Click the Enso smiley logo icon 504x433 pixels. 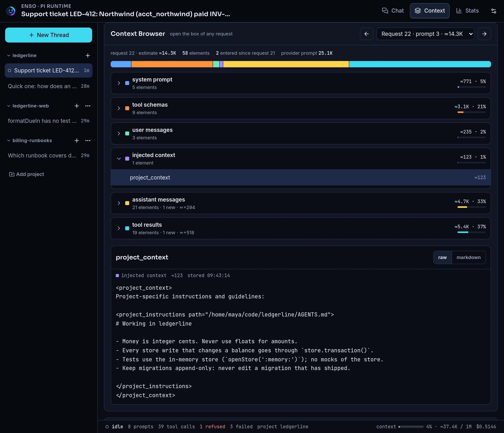click(11, 11)
